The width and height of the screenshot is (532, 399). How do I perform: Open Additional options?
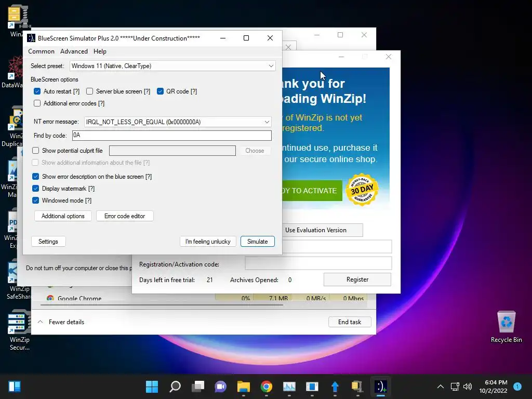(63, 216)
